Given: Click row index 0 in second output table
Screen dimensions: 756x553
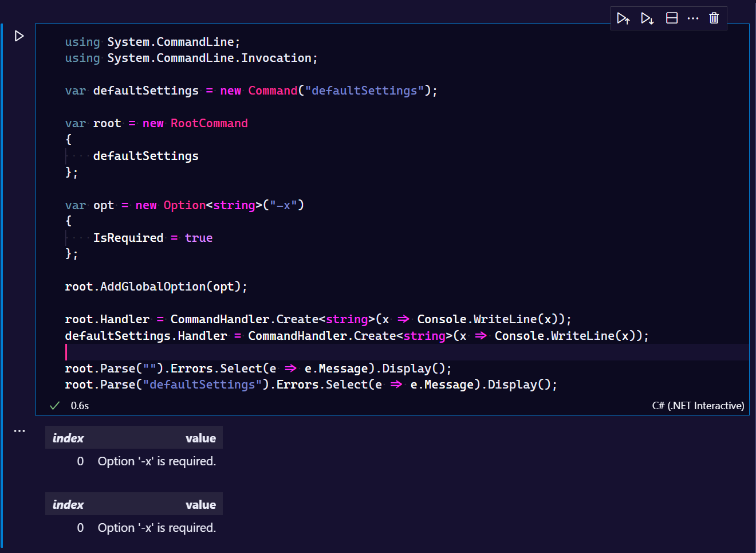Looking at the screenshot, I should (x=80, y=528).
